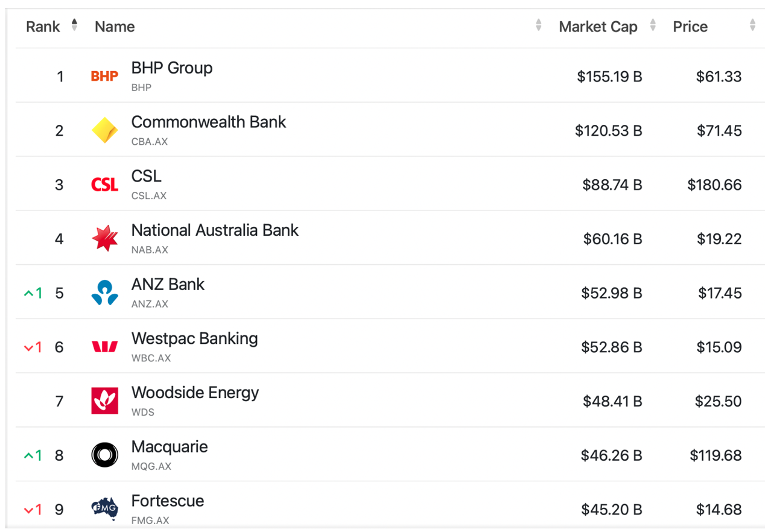Click the BHP Group logo icon
This screenshot has width=765, height=532.
(x=104, y=76)
